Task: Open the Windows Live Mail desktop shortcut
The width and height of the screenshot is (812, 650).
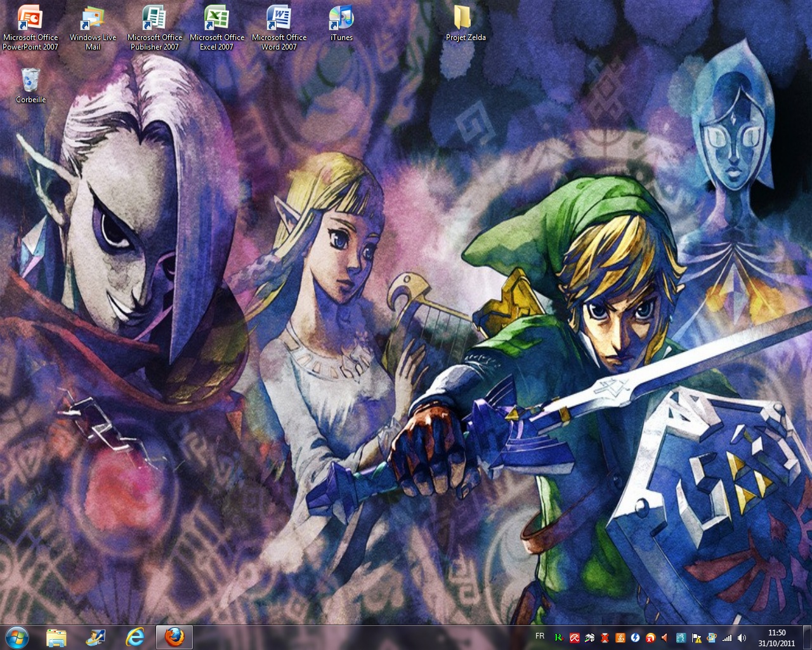Action: tap(93, 28)
